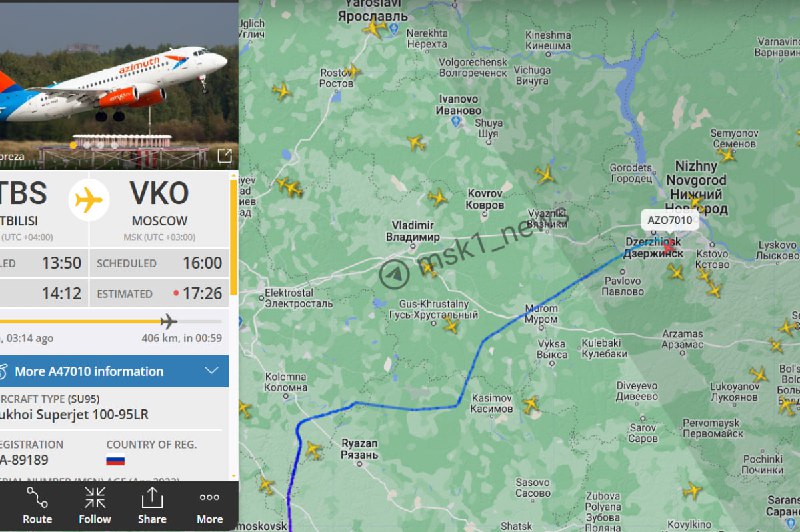The width and height of the screenshot is (800, 532).
Task: Click the AZO7010 flight label on map
Action: click(669, 220)
